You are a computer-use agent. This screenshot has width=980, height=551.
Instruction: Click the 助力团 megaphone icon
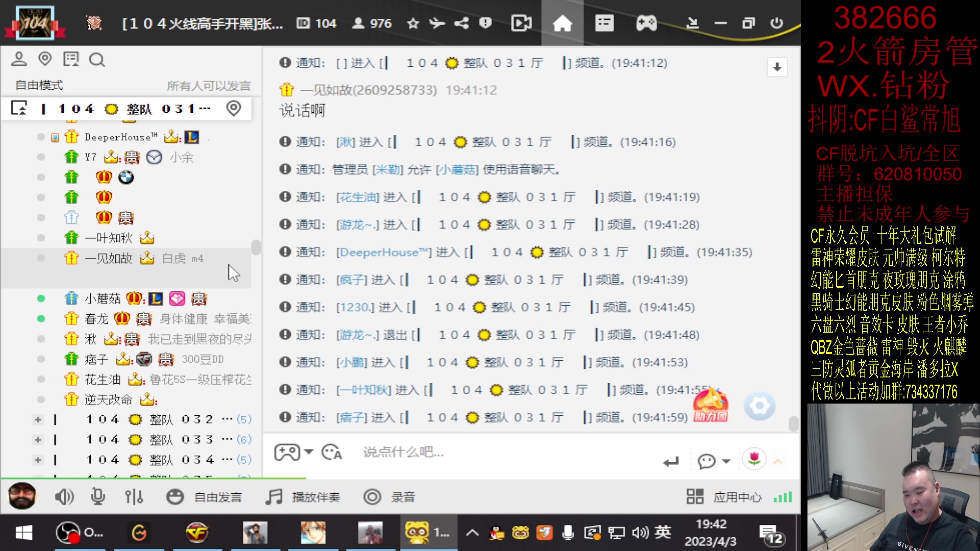(710, 405)
